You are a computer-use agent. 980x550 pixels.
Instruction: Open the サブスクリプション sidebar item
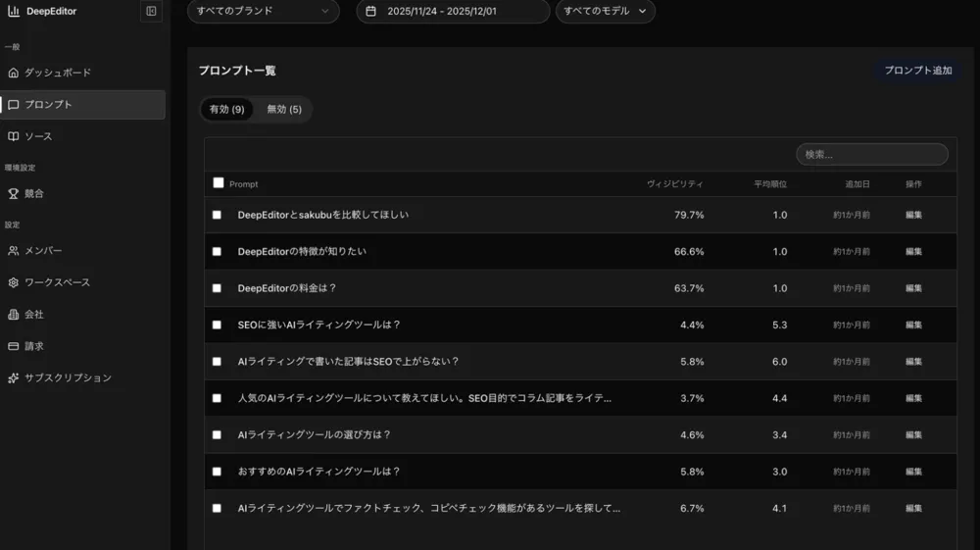pyautogui.click(x=82, y=378)
